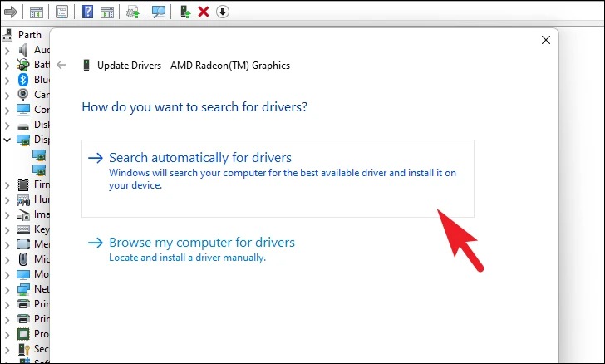Select the Disk drives category icon
The image size is (605, 364).
(x=22, y=125)
